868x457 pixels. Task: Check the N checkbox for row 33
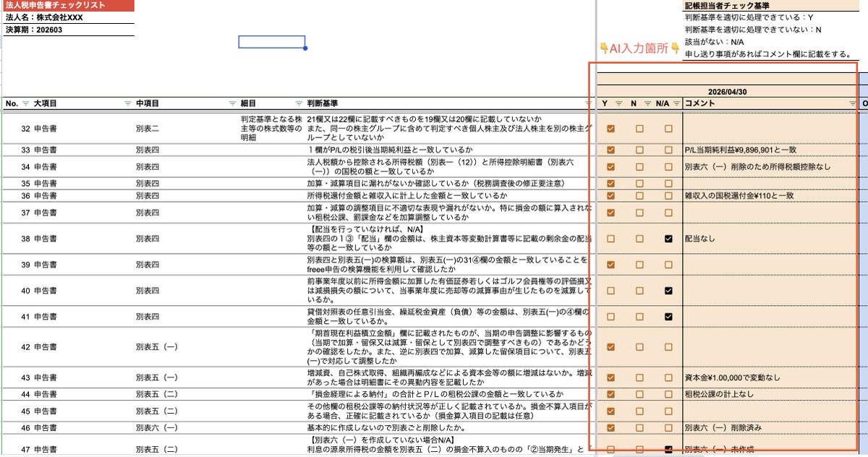tap(639, 150)
